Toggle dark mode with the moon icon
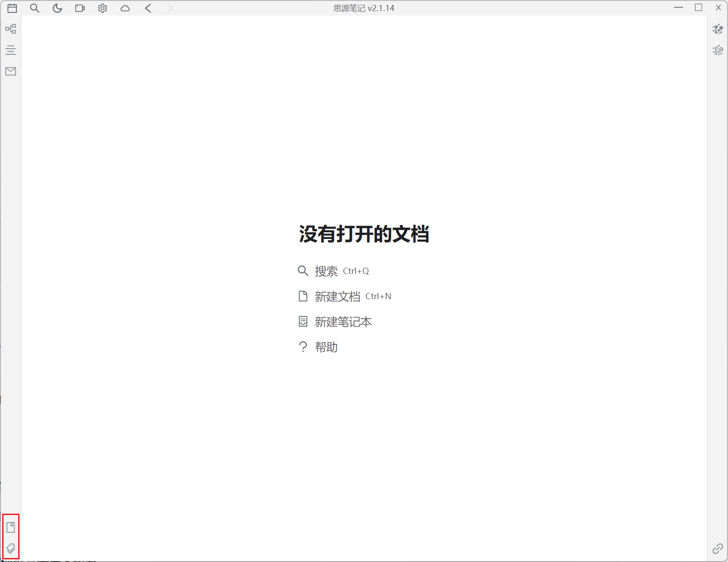The width and height of the screenshot is (728, 562). [57, 8]
